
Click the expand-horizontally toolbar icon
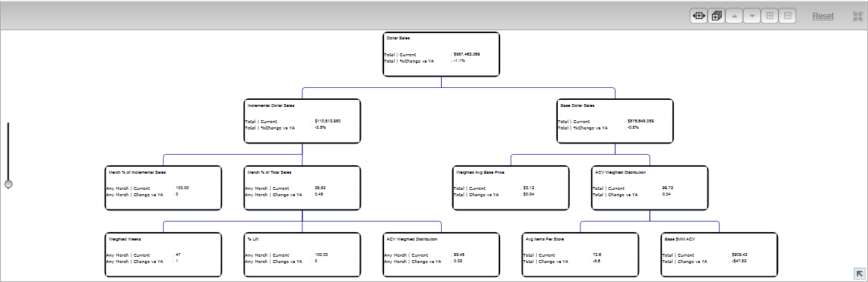[x=698, y=15]
